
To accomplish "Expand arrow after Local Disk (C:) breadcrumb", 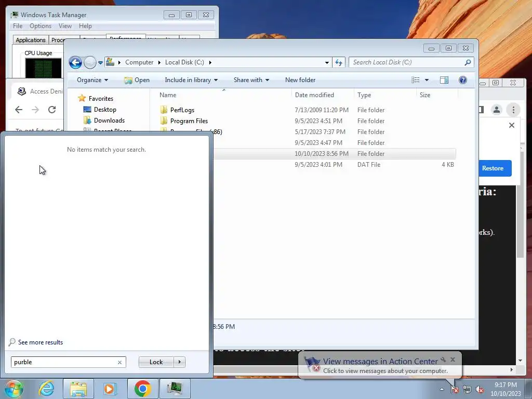I will click(210, 62).
